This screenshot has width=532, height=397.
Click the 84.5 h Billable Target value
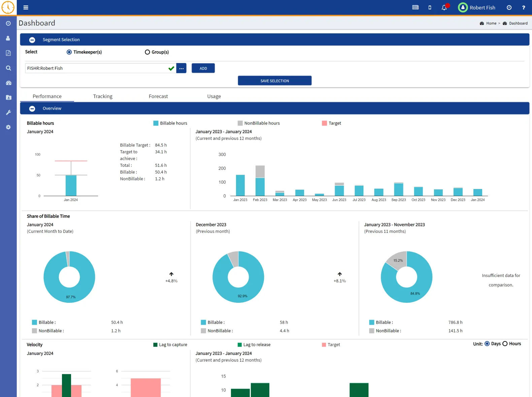161,145
